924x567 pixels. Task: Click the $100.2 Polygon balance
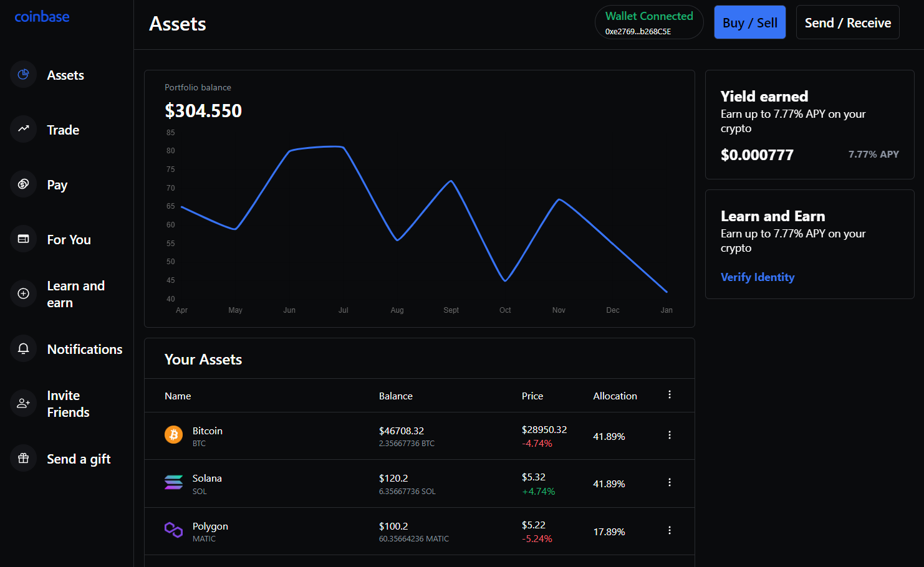pyautogui.click(x=393, y=526)
